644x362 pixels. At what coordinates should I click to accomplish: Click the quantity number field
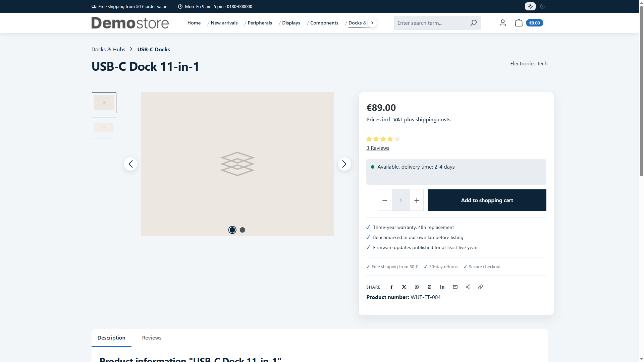click(x=400, y=200)
